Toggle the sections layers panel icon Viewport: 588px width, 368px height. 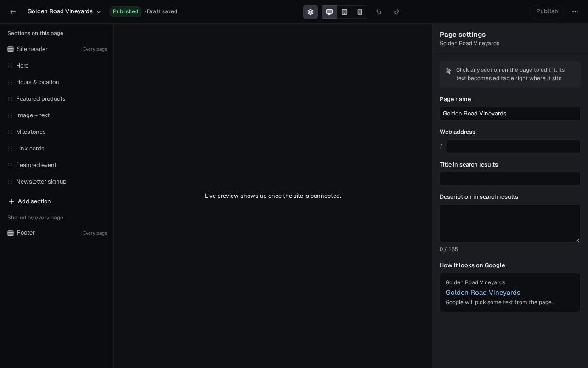tap(311, 12)
